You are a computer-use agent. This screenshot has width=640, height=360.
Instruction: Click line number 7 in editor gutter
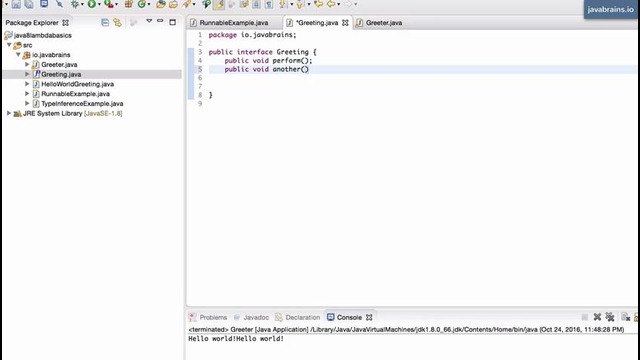coord(200,86)
